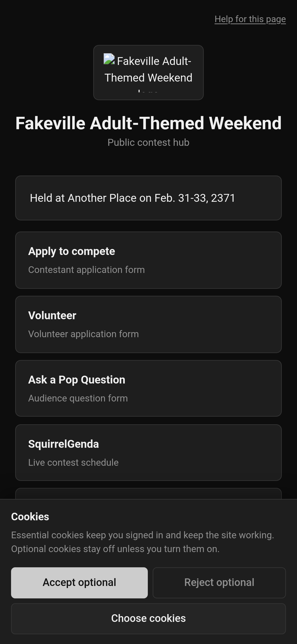The height and width of the screenshot is (644, 297).
Task: Click the Audience question form subtitle
Action: click(x=78, y=398)
